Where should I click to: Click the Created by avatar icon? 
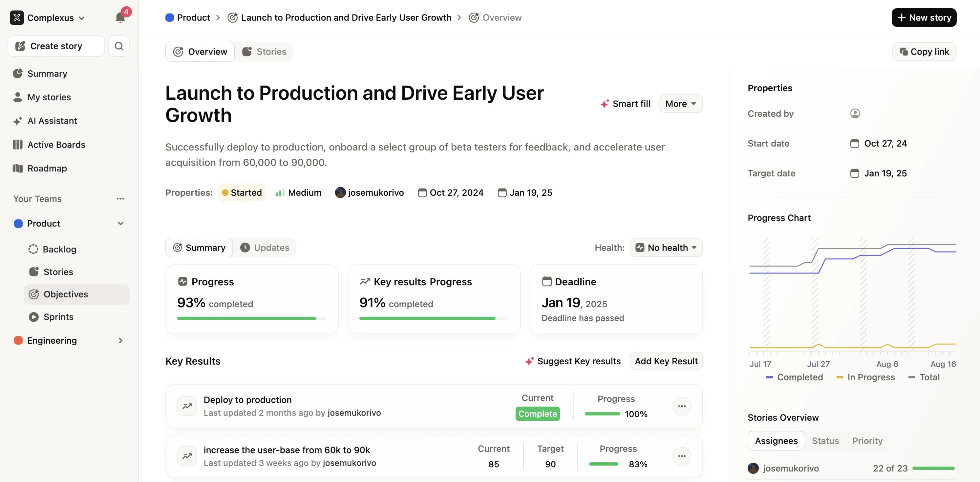(x=855, y=114)
